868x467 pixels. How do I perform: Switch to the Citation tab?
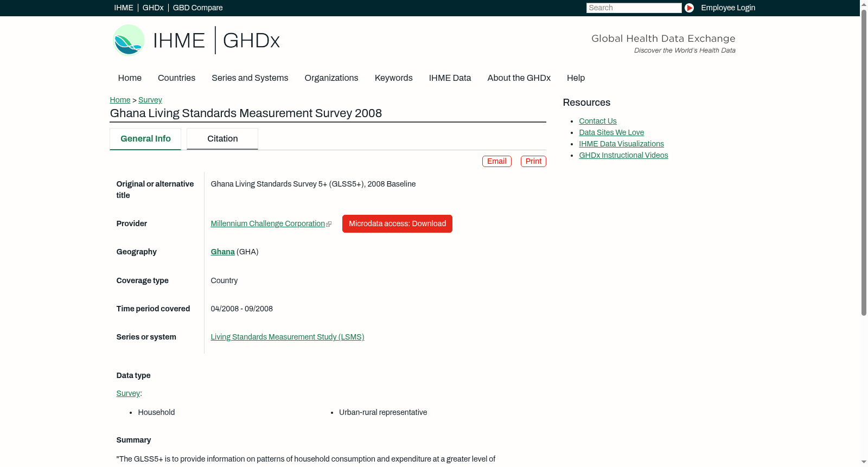tap(222, 139)
